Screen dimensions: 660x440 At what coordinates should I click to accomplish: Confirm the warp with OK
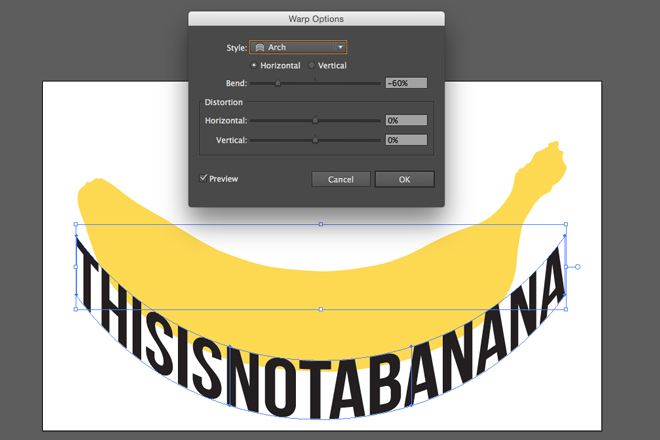tap(405, 179)
